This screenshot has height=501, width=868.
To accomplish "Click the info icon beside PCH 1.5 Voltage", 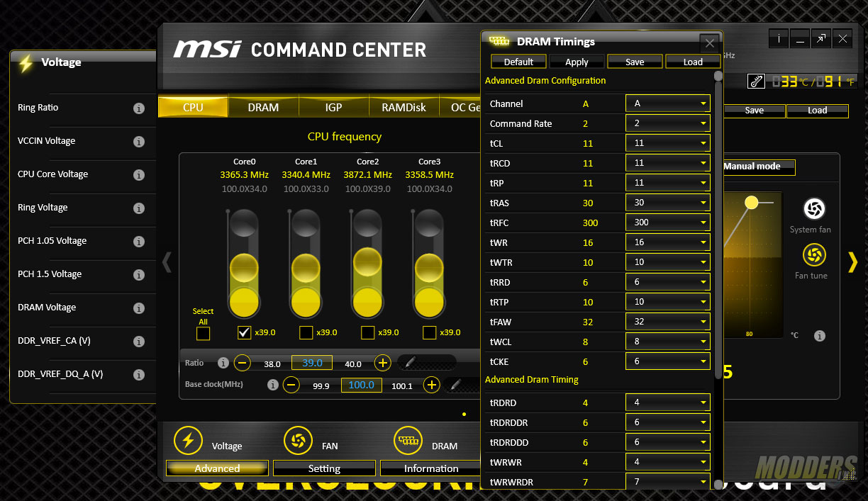I will pyautogui.click(x=139, y=275).
